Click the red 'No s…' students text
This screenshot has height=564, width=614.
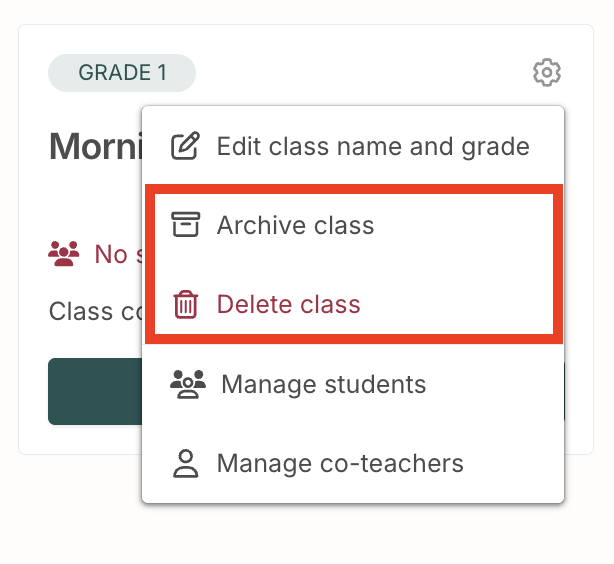(118, 254)
